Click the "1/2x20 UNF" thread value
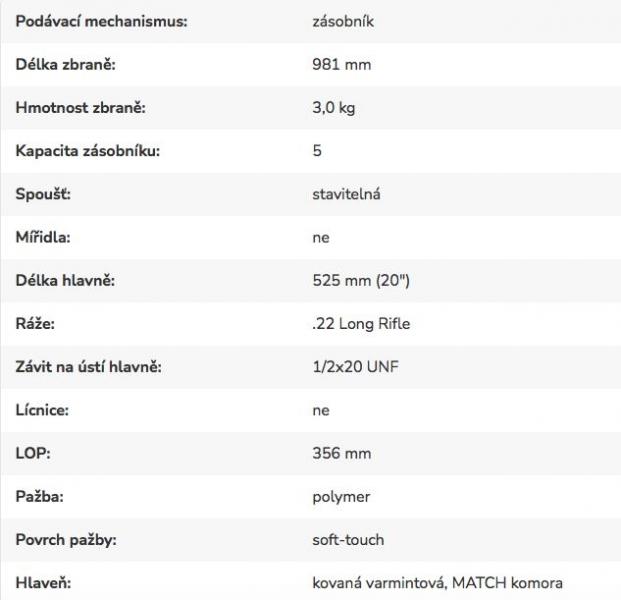This screenshot has width=621, height=600. [355, 367]
